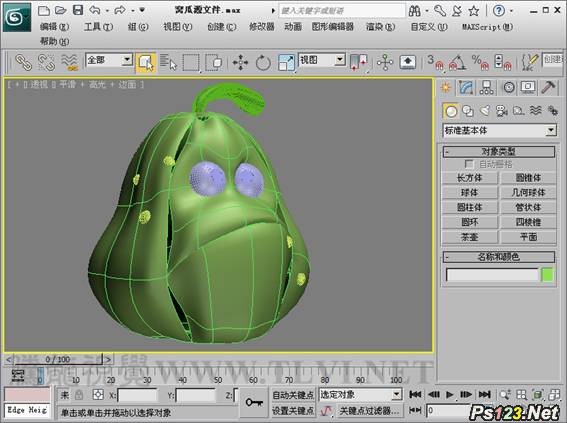Viewport: 567px width, 423px height.
Task: Click the 3ds Max application logo button
Action: pyautogui.click(x=17, y=17)
